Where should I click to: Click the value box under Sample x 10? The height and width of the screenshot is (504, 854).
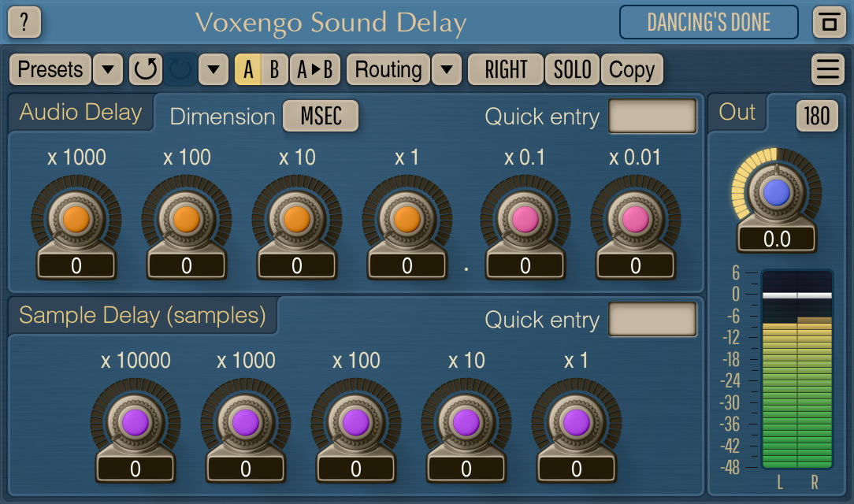point(466,469)
